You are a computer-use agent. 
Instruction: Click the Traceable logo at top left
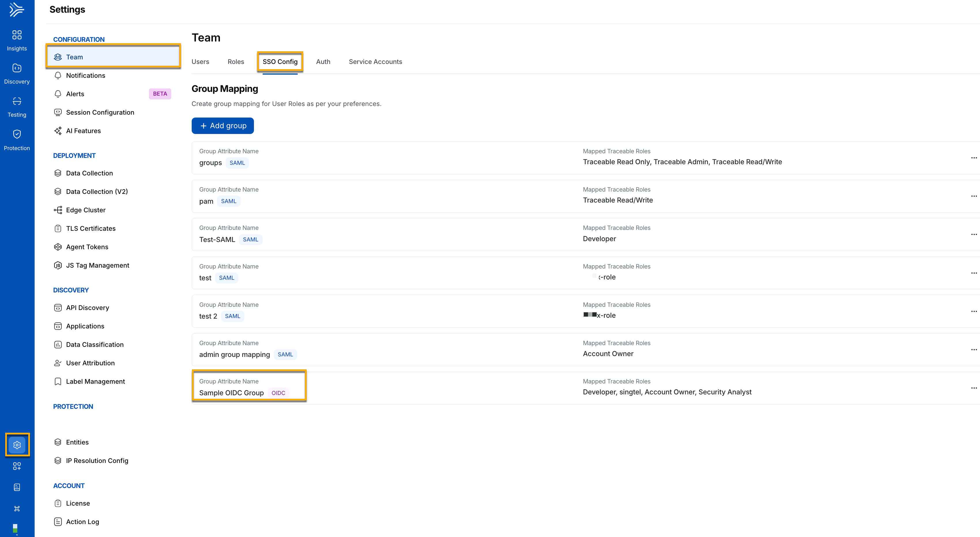pos(17,10)
